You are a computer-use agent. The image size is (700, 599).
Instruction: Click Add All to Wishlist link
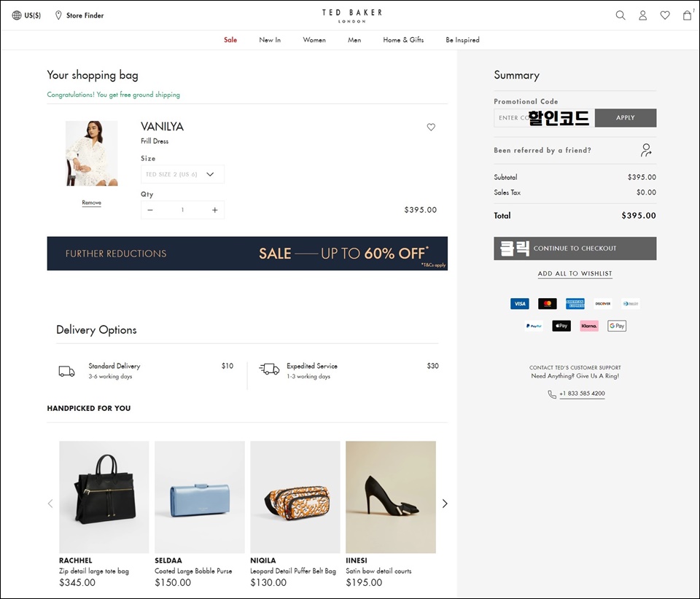coord(575,273)
